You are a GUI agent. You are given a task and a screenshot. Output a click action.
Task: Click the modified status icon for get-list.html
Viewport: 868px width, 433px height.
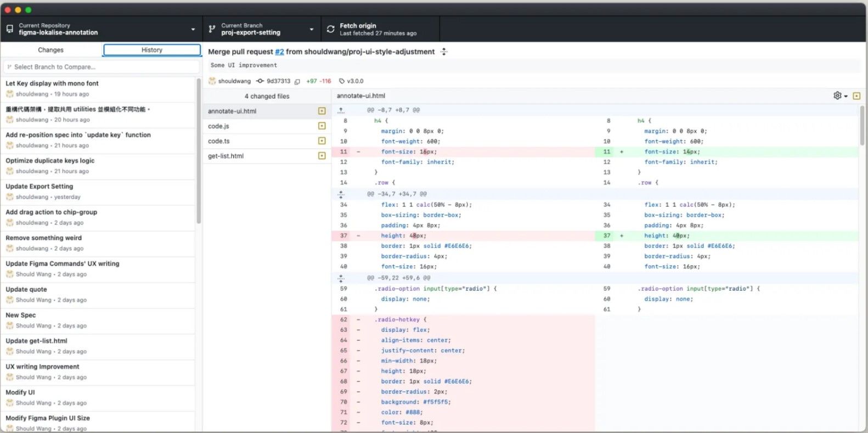(x=322, y=156)
